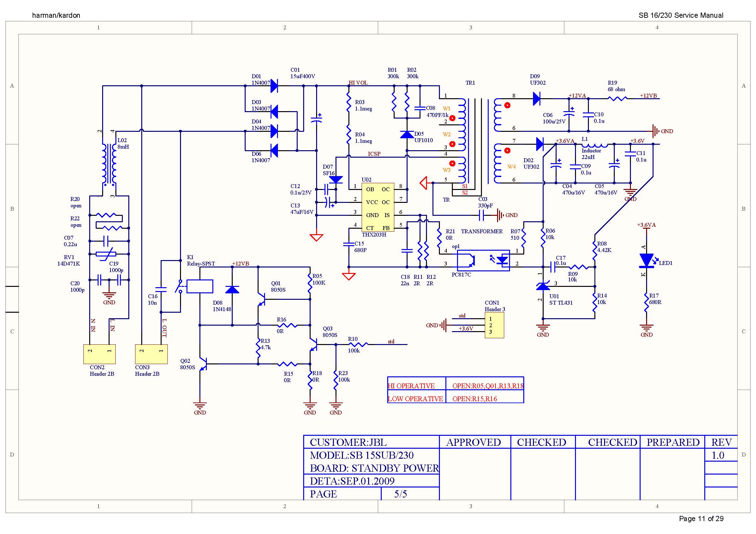Click the revision value 1.0

718,455
